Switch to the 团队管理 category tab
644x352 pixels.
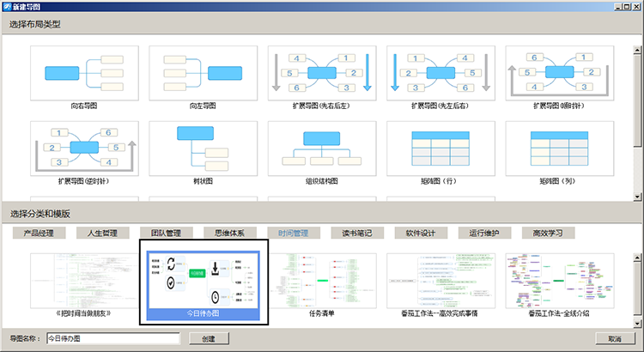point(167,233)
